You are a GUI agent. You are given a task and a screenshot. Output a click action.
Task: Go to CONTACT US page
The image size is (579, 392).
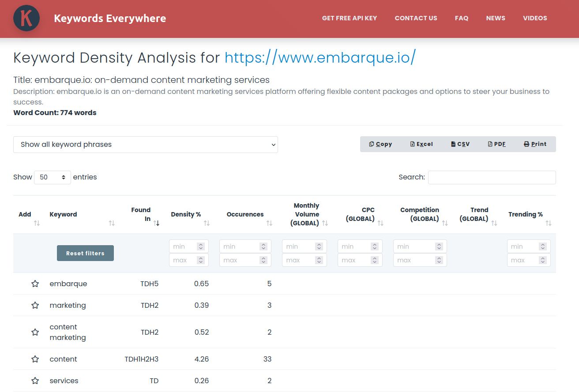coord(416,18)
